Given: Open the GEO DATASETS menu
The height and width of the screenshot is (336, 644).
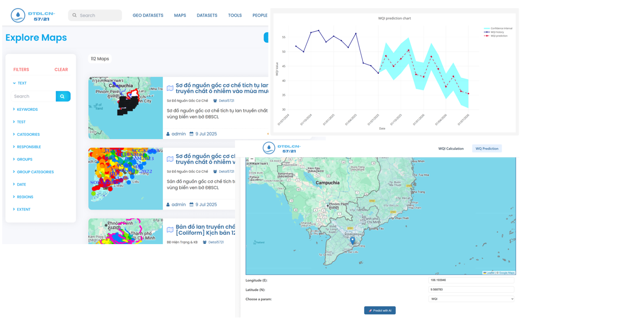Looking at the screenshot, I should [x=148, y=15].
